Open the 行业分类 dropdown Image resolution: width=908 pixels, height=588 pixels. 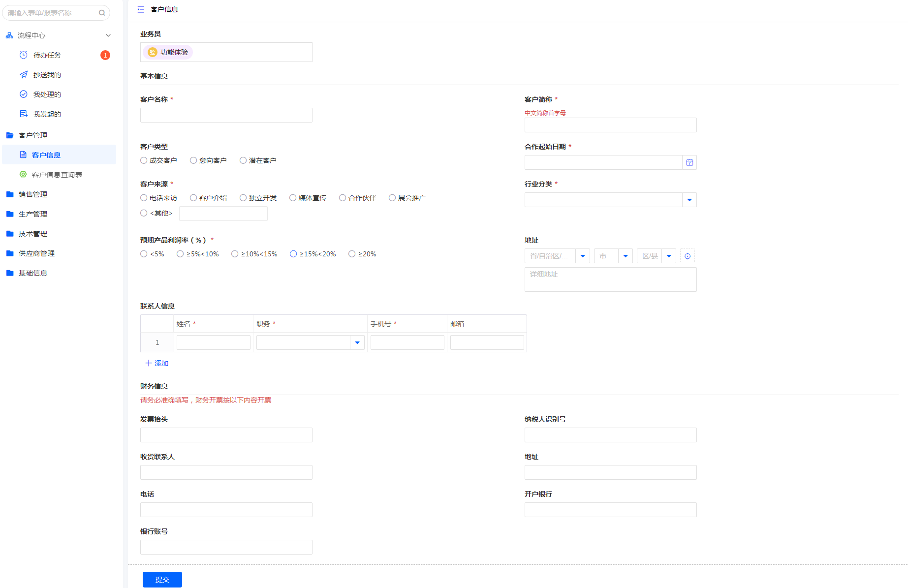pyautogui.click(x=689, y=200)
